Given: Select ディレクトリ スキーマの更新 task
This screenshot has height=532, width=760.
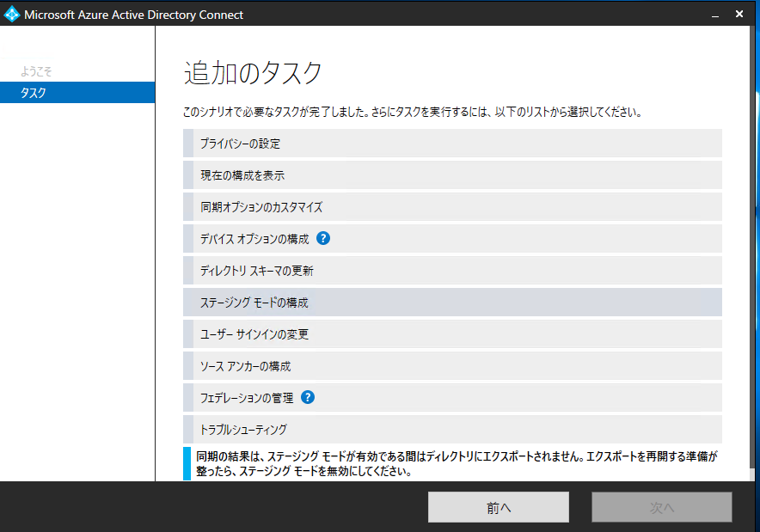Looking at the screenshot, I should [x=452, y=271].
